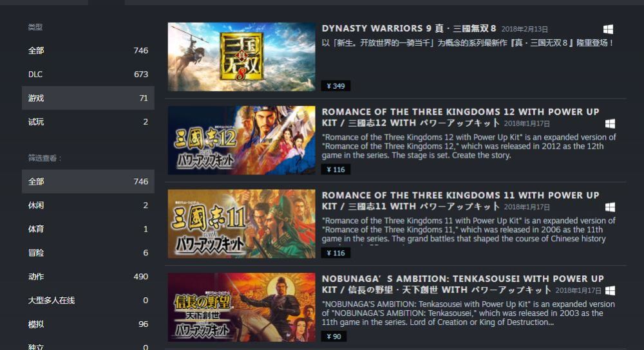Show 试玩 demo items
The width and height of the screenshot is (644, 350).
point(88,122)
